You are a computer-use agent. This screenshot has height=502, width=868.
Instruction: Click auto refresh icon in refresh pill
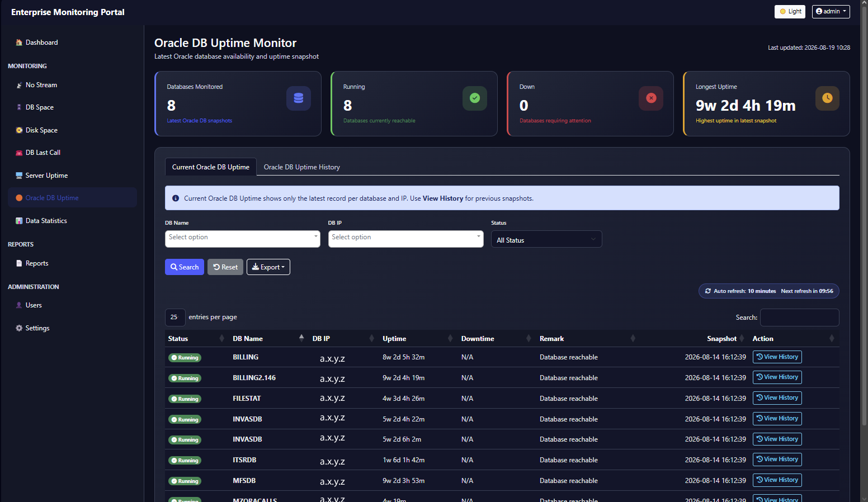click(708, 291)
